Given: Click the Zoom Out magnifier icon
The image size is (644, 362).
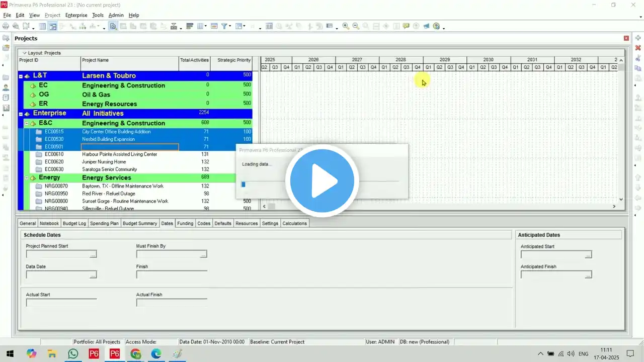Looking at the screenshot, I should pos(356,26).
